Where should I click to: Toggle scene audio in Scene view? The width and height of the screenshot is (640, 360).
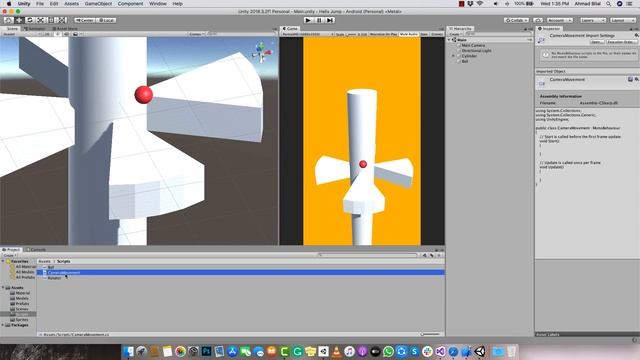tap(66, 34)
